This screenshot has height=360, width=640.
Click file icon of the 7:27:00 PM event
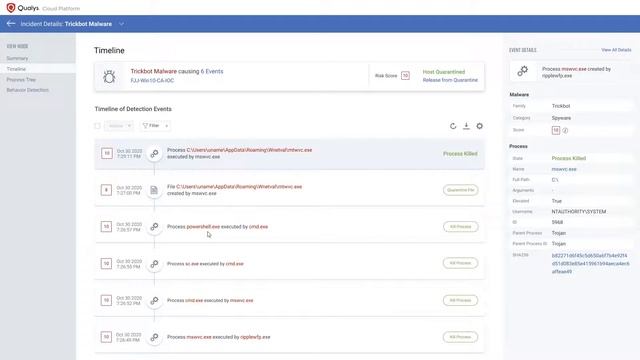[x=154, y=190]
